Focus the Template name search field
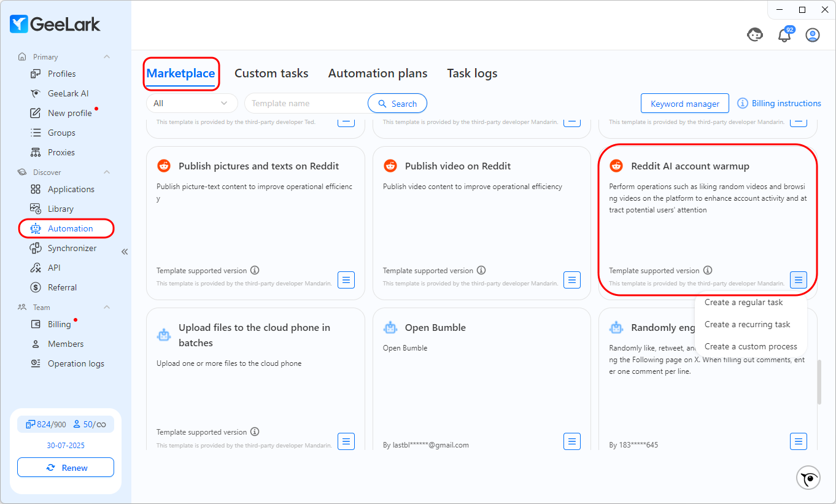This screenshot has width=836, height=504. [x=306, y=103]
